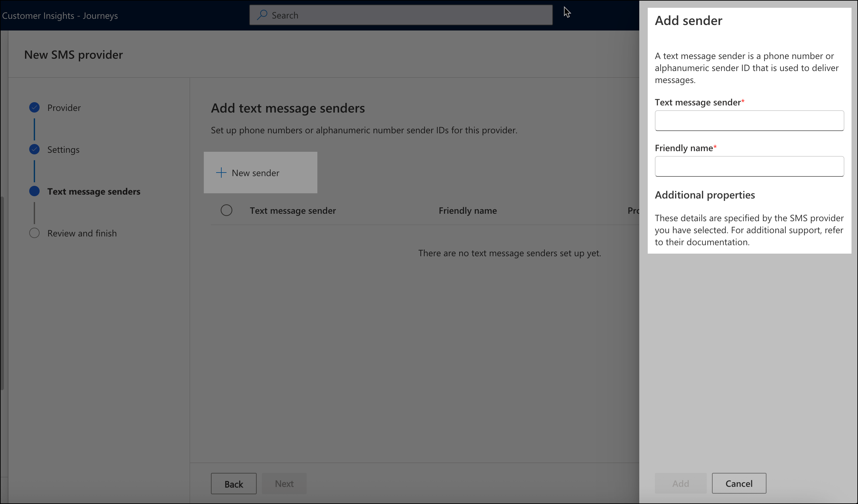
Task: Toggle the empty radio next to Review and finish
Action: (34, 233)
